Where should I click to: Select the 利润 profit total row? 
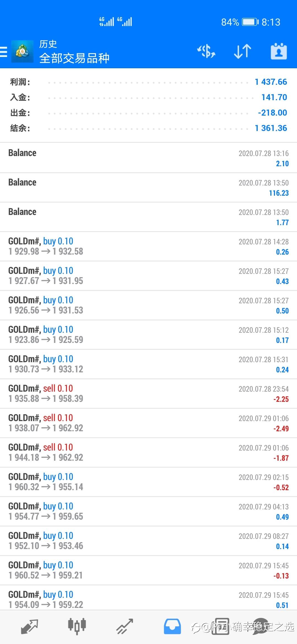[x=148, y=82]
